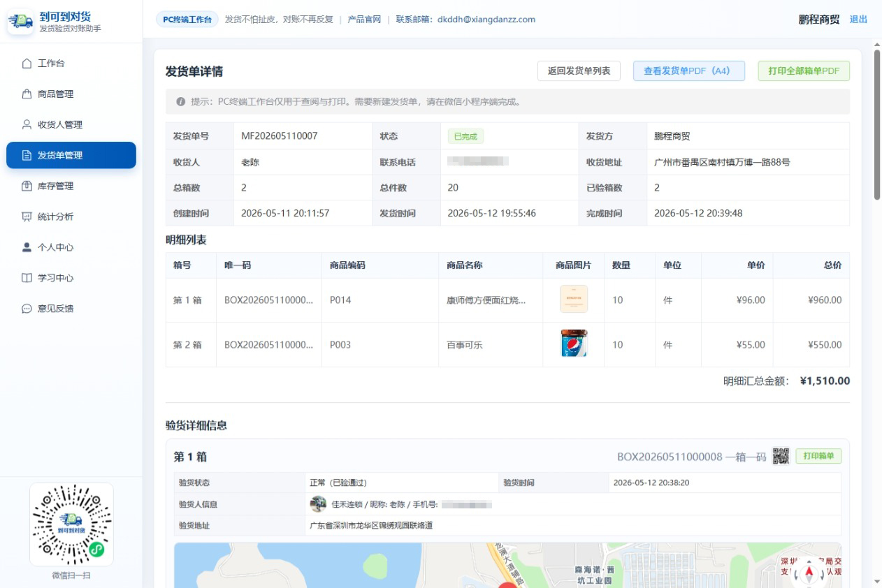This screenshot has width=882, height=588.
Task: Click product name 百事可乐
Action: 465,345
